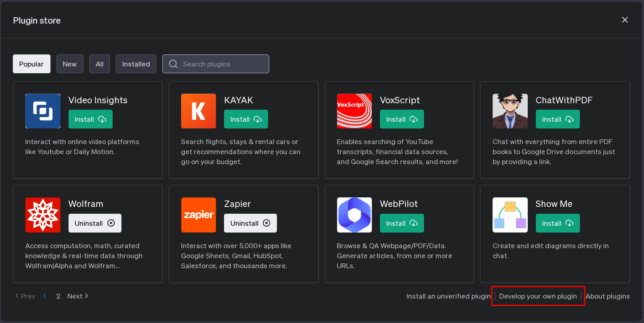
Task: Click the Wolfram plugin logo
Action: click(x=43, y=215)
